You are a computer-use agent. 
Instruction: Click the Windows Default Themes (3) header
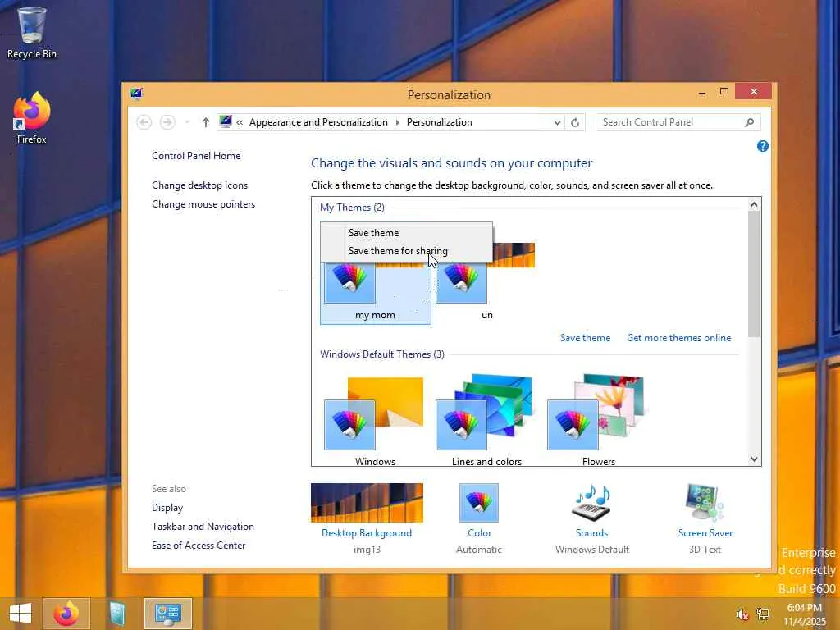tap(382, 354)
